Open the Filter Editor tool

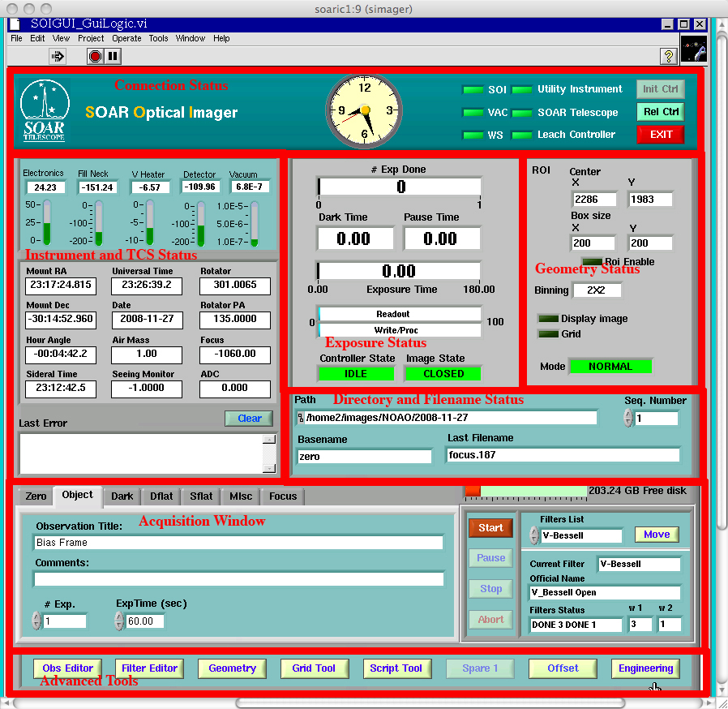pos(149,668)
